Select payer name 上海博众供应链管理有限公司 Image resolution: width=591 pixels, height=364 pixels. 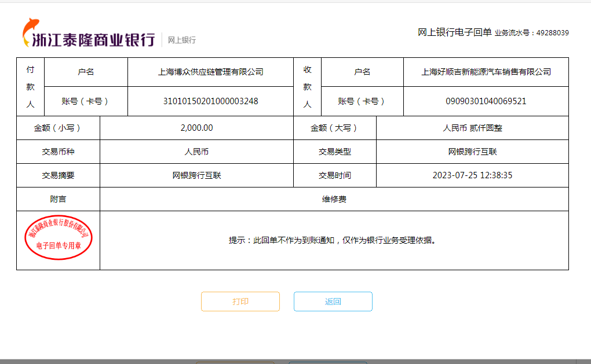[210, 72]
